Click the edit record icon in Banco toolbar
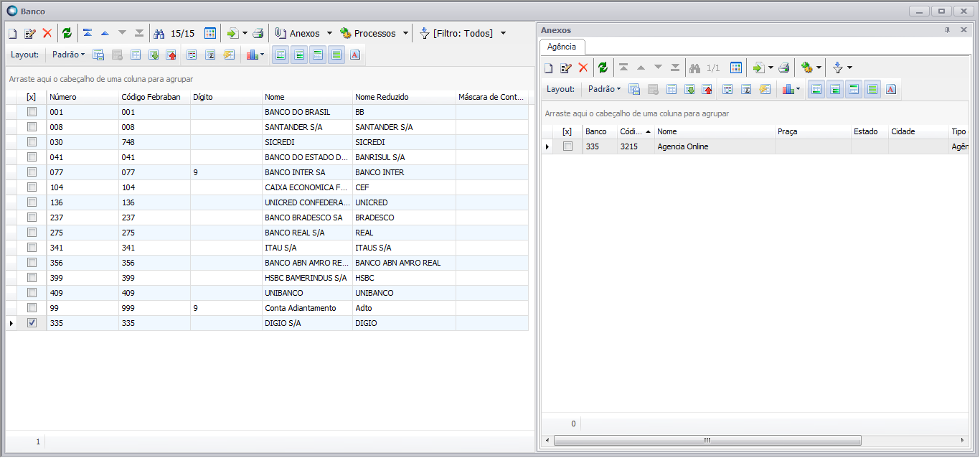 click(29, 33)
